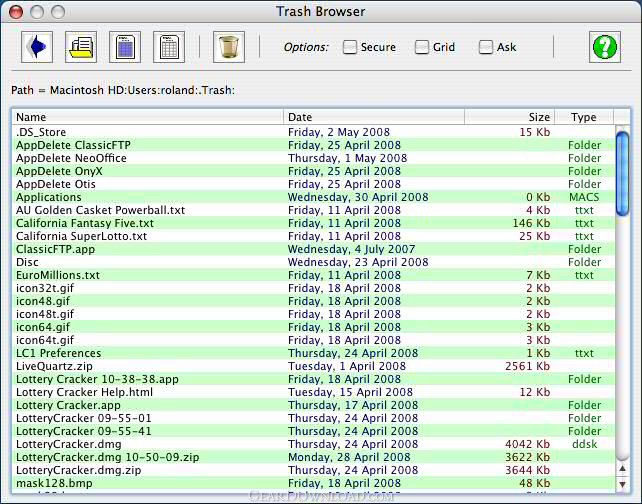Open help with green question mark icon
Viewport: 642px width, 504px height.
click(x=604, y=47)
